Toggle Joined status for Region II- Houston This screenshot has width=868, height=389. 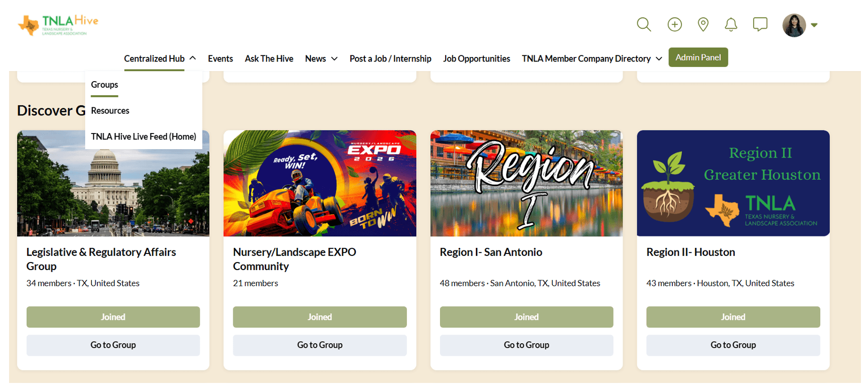pyautogui.click(x=733, y=317)
